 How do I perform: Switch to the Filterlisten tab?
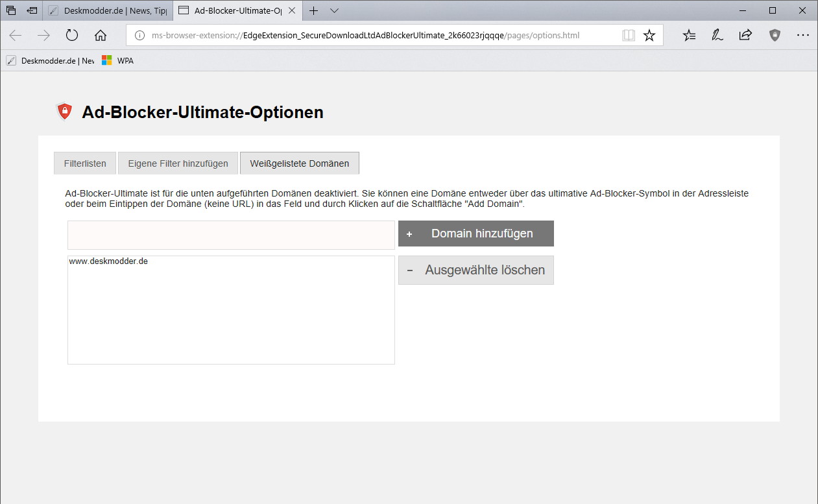tap(85, 163)
